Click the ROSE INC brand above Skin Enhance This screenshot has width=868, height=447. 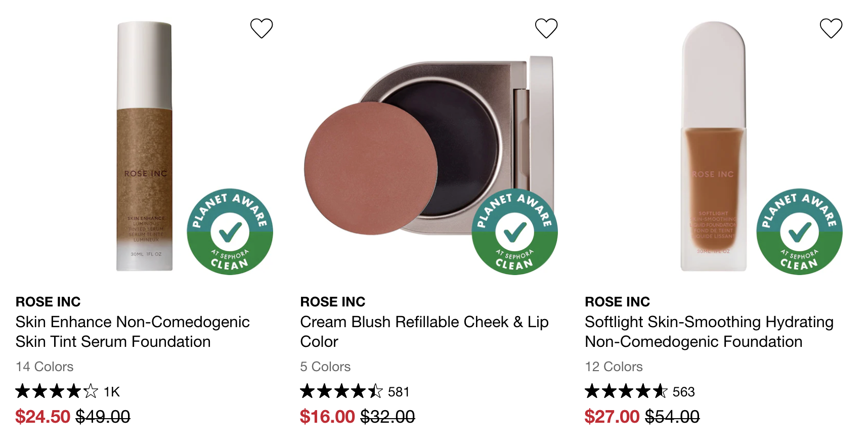pyautogui.click(x=48, y=302)
